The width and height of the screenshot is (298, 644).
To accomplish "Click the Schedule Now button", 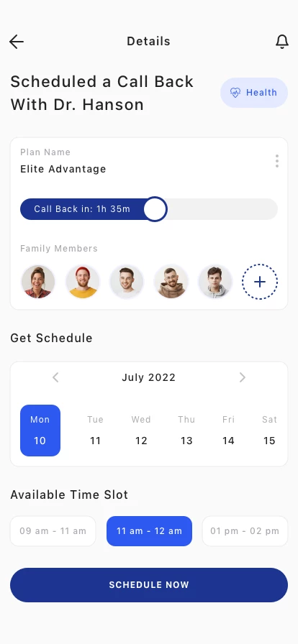I will pos(149,585).
